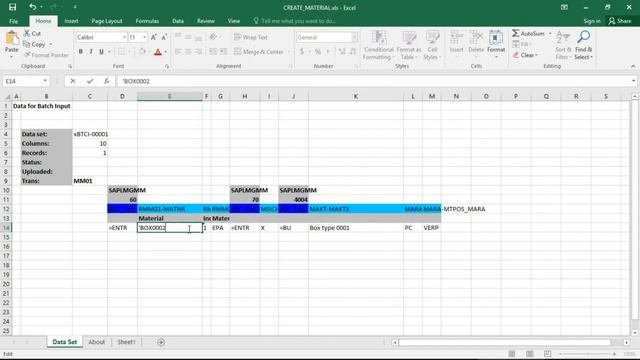Open the Calibri font name dropdown
This screenshot has width=640, height=360.
pos(124,37)
